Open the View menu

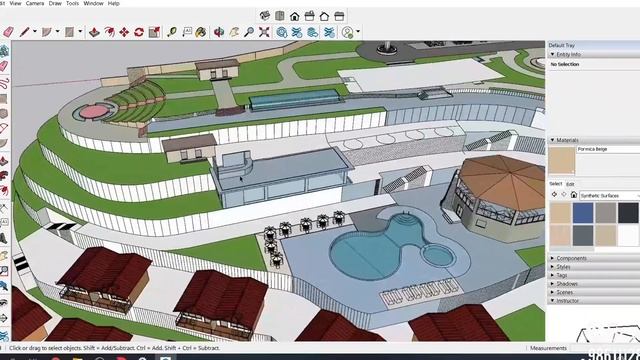[x=15, y=3]
